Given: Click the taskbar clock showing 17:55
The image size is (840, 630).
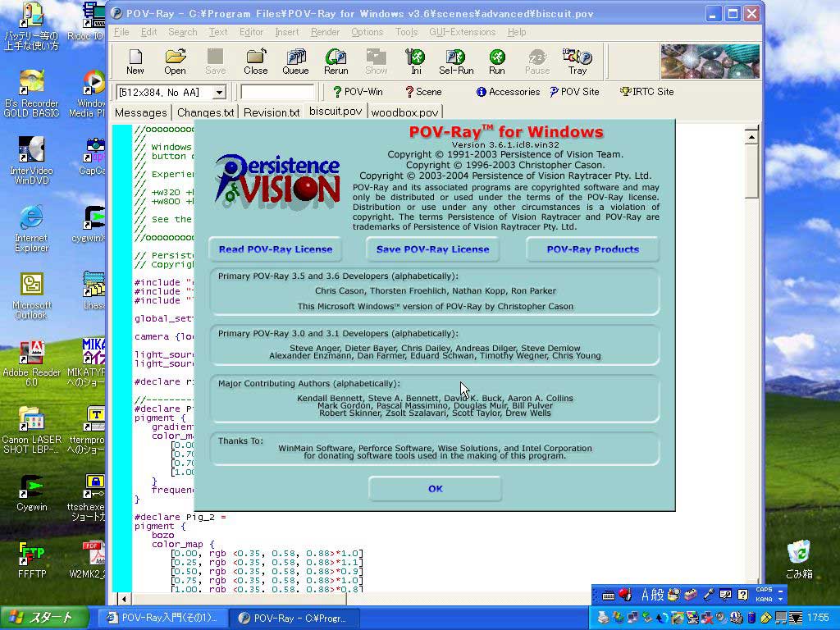Looking at the screenshot, I should click(818, 618).
